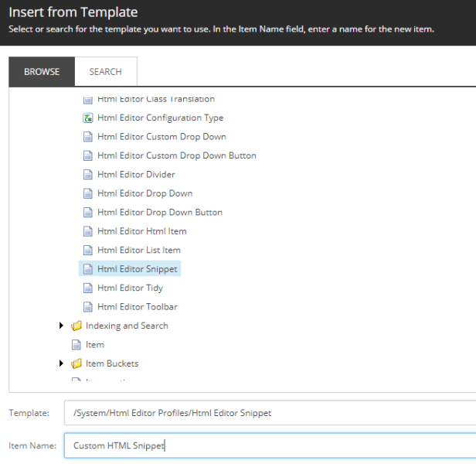Select the Item Buckets label
This screenshot has width=476, height=464.
tap(112, 363)
